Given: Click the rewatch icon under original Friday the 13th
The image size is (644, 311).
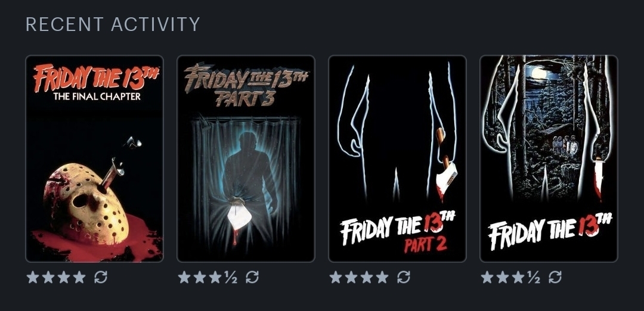Looking at the screenshot, I should pos(555,278).
